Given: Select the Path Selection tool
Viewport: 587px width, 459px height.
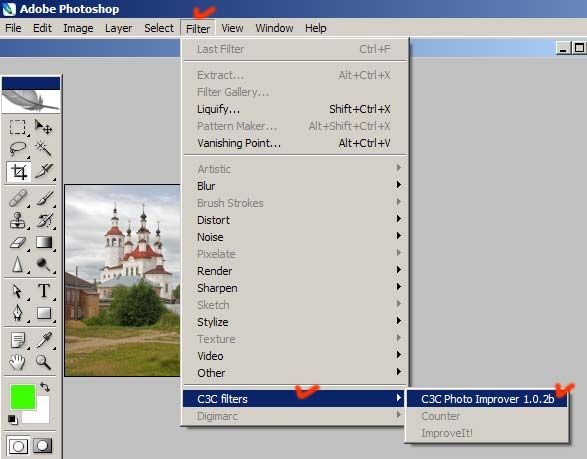Looking at the screenshot, I should [18, 291].
